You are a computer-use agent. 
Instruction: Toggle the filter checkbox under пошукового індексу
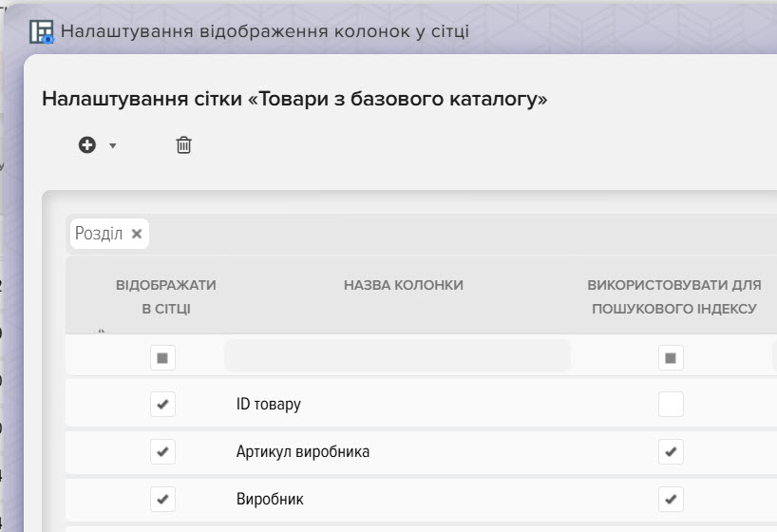tap(671, 358)
